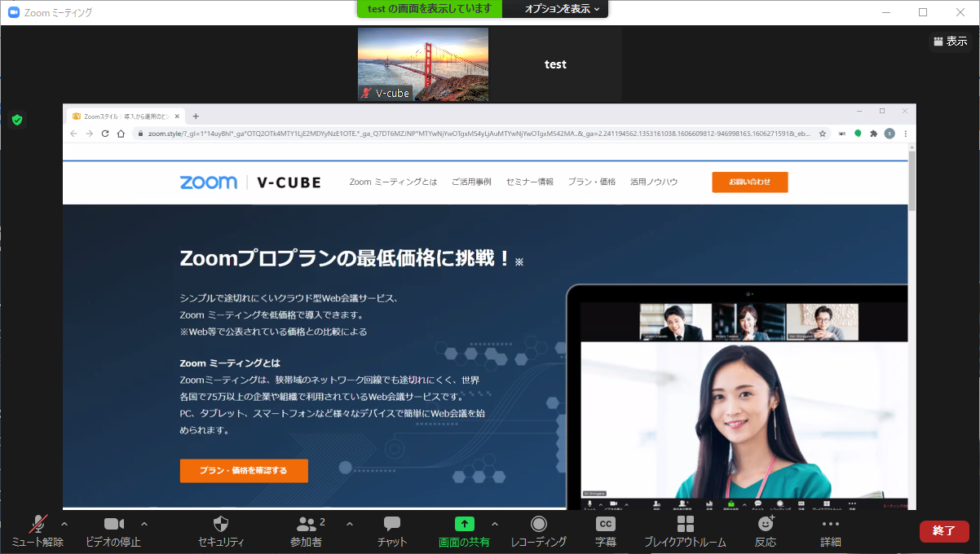Go forward in the shared browser
The height and width of the screenshot is (554, 980).
90,134
